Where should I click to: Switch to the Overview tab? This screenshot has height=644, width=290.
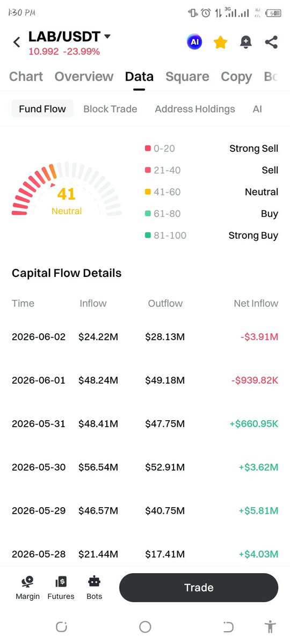click(x=84, y=77)
